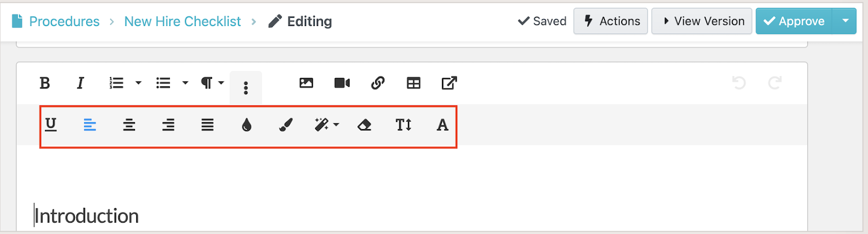The height and width of the screenshot is (234, 868).
Task: Insert a hyperlink
Action: pyautogui.click(x=378, y=83)
